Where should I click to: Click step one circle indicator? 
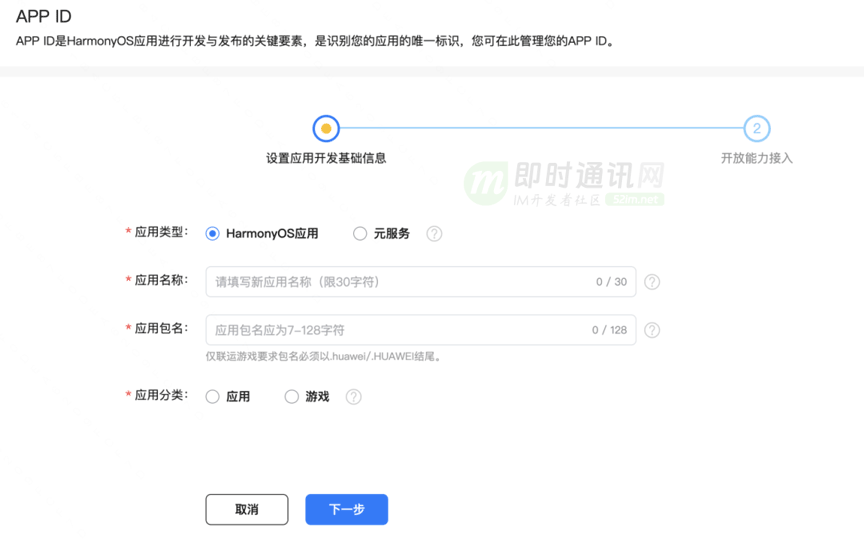pyautogui.click(x=326, y=128)
